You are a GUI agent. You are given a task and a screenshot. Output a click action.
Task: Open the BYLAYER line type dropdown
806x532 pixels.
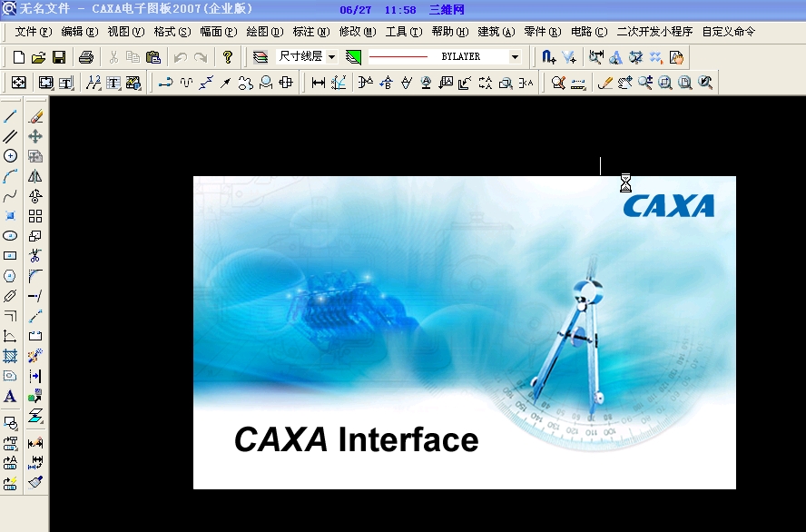coord(515,57)
